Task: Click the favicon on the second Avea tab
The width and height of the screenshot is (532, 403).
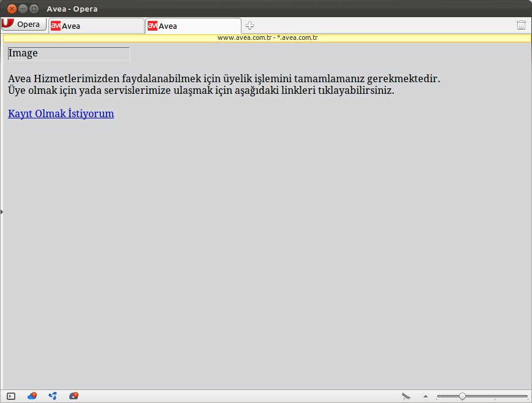Action: point(153,26)
